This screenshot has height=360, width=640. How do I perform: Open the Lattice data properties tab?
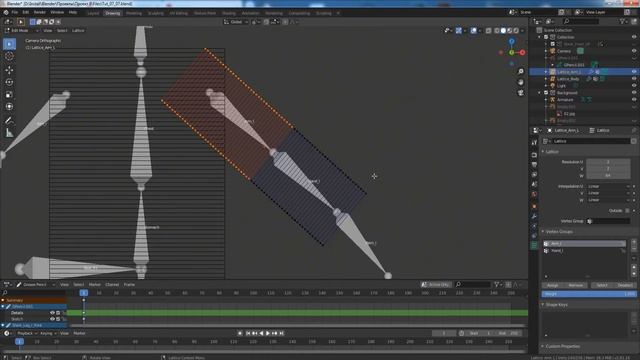point(534,245)
